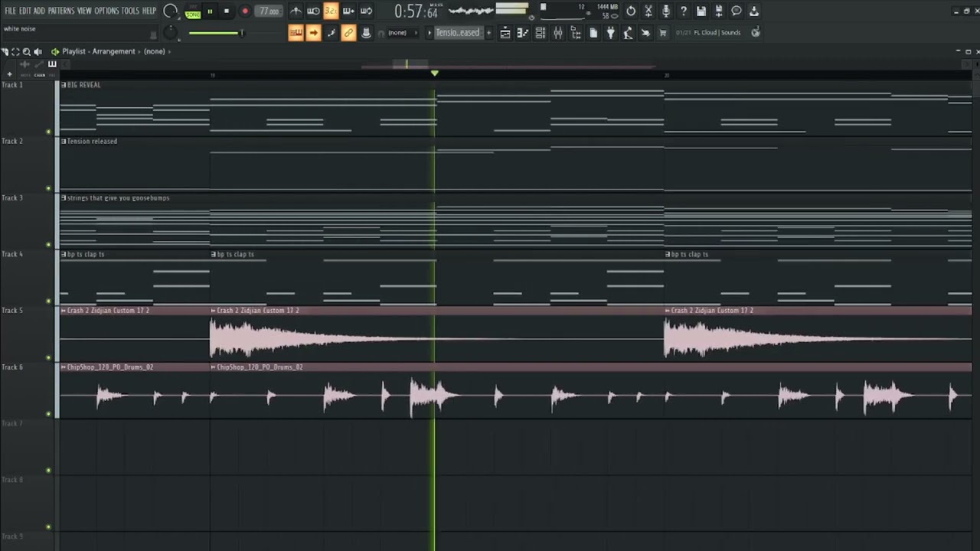980x551 pixels.
Task: Open the tempo tapper icon
Action: click(628, 33)
